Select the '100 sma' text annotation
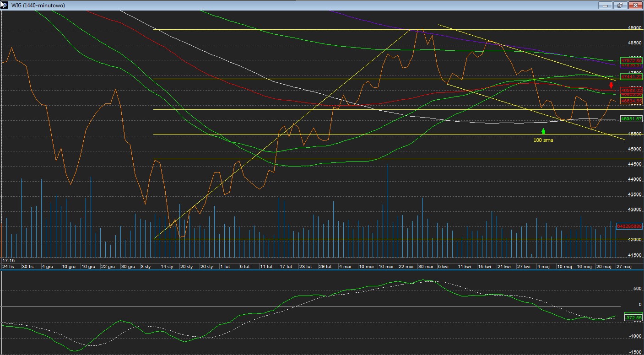 click(543, 140)
